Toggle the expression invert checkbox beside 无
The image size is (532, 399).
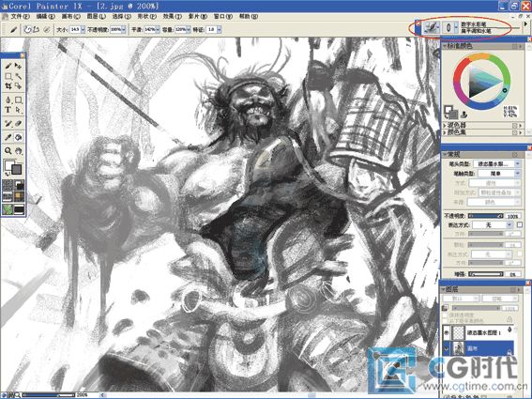pyautogui.click(x=520, y=224)
